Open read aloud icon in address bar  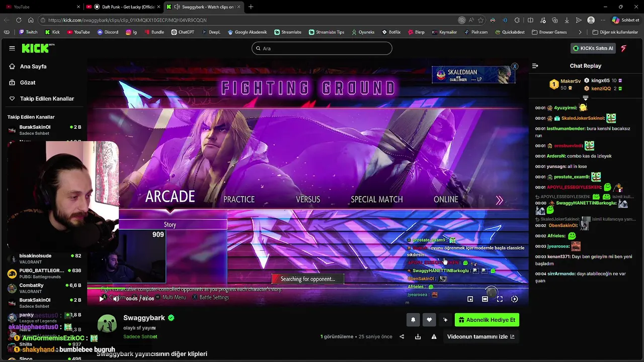coord(471,20)
